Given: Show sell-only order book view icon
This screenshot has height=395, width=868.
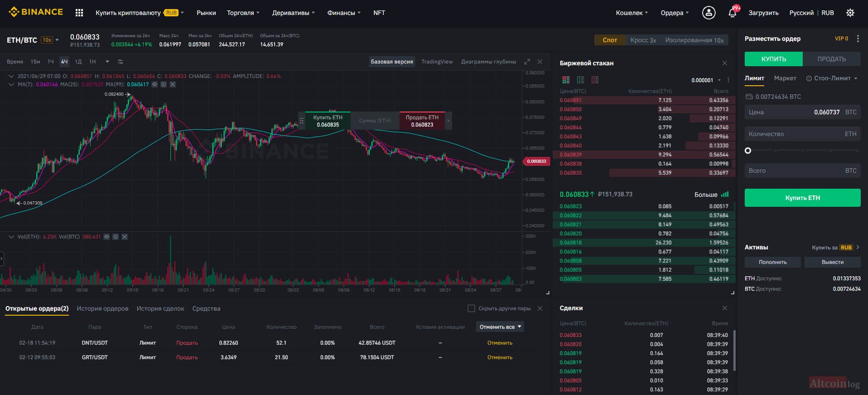Looking at the screenshot, I should [x=595, y=80].
